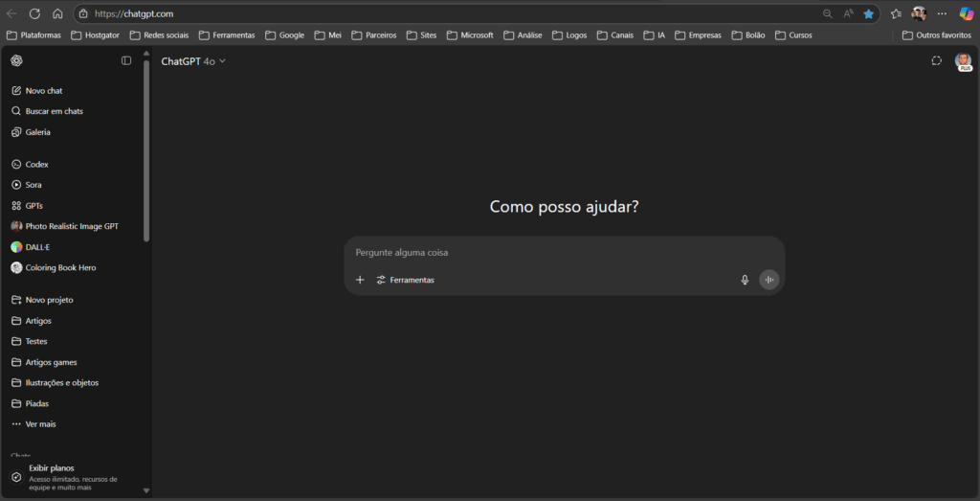980x501 pixels.
Task: Click Exibir planos upgrade option
Action: coord(64,477)
